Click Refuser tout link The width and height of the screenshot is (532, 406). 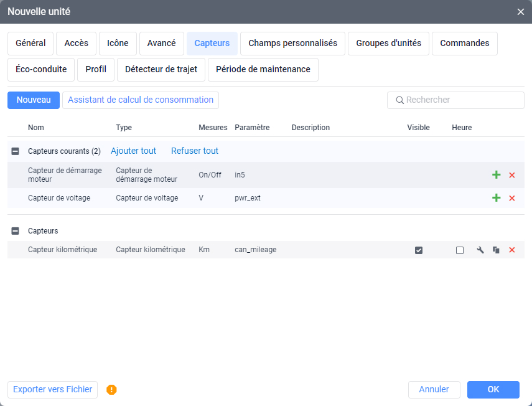(x=195, y=151)
